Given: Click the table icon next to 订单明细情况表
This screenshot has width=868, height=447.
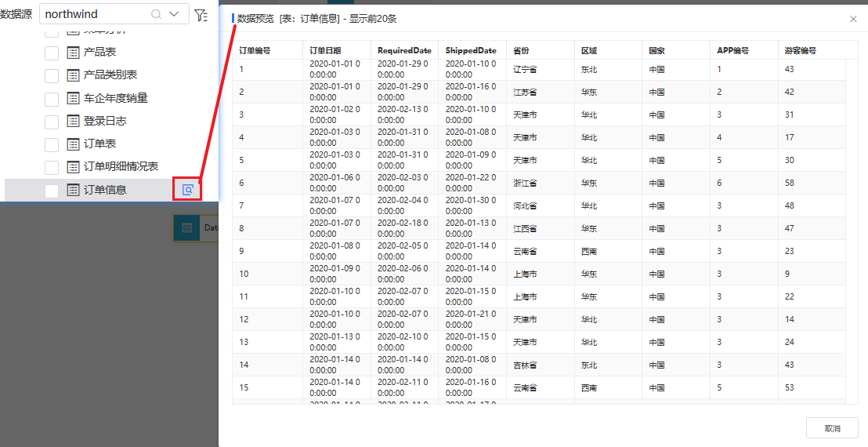Looking at the screenshot, I should tap(73, 167).
